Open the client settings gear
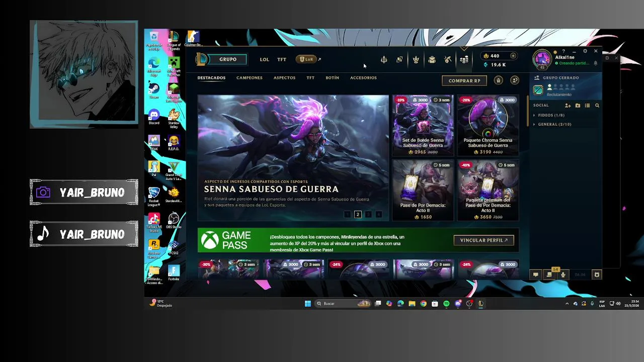 pos(585,51)
